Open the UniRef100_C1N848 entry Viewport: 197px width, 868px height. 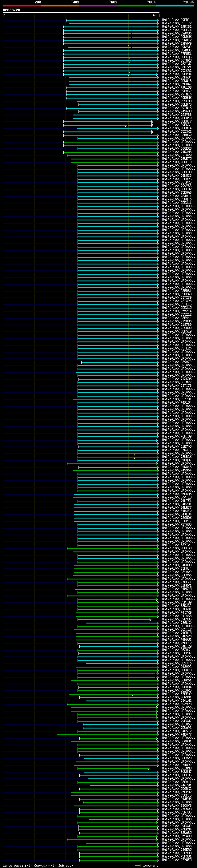point(176,467)
